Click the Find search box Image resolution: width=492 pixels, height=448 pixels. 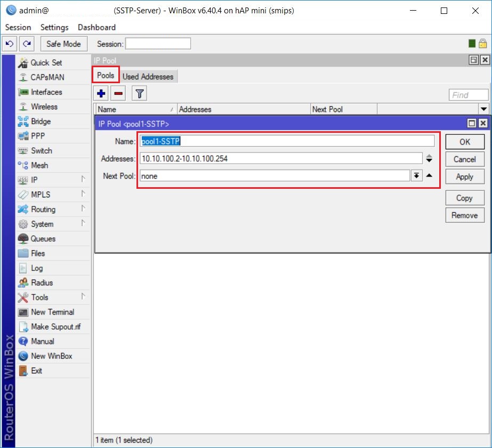[x=469, y=95]
